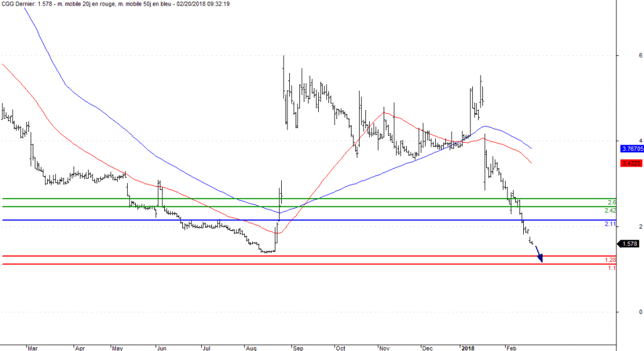
Task: Click the blue 3.76705 moving average label
Action: click(631, 149)
